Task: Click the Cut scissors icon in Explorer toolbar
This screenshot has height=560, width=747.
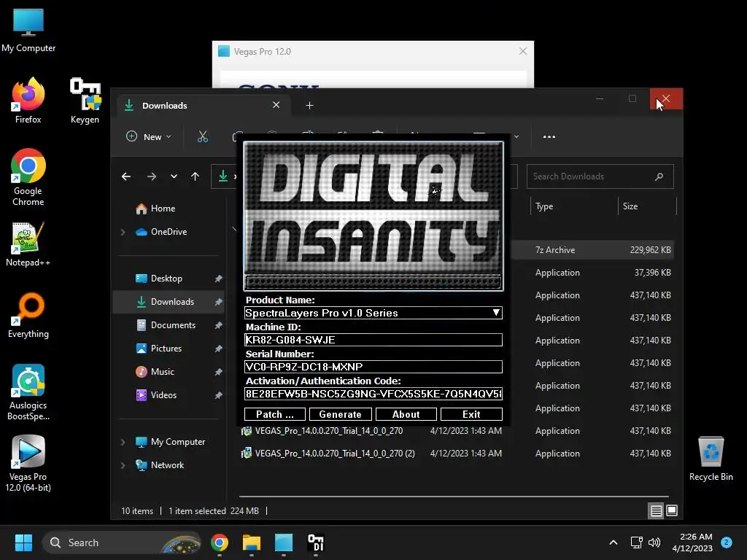Action: coord(203,137)
